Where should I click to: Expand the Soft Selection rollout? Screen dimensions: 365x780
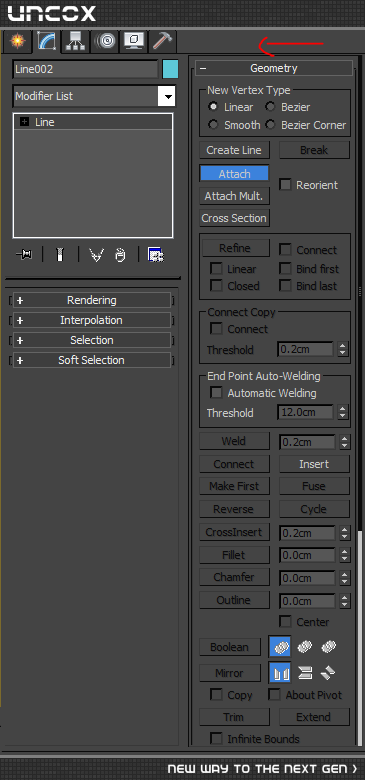coord(91,360)
